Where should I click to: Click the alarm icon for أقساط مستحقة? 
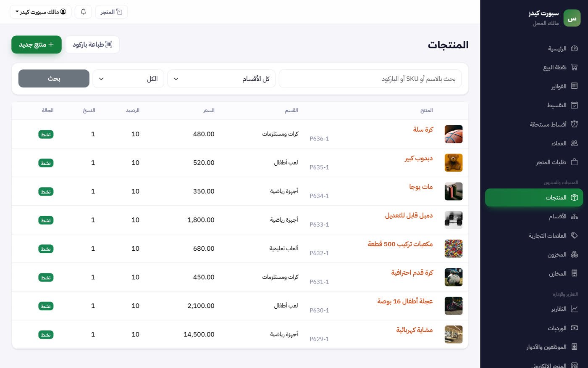coord(574,124)
